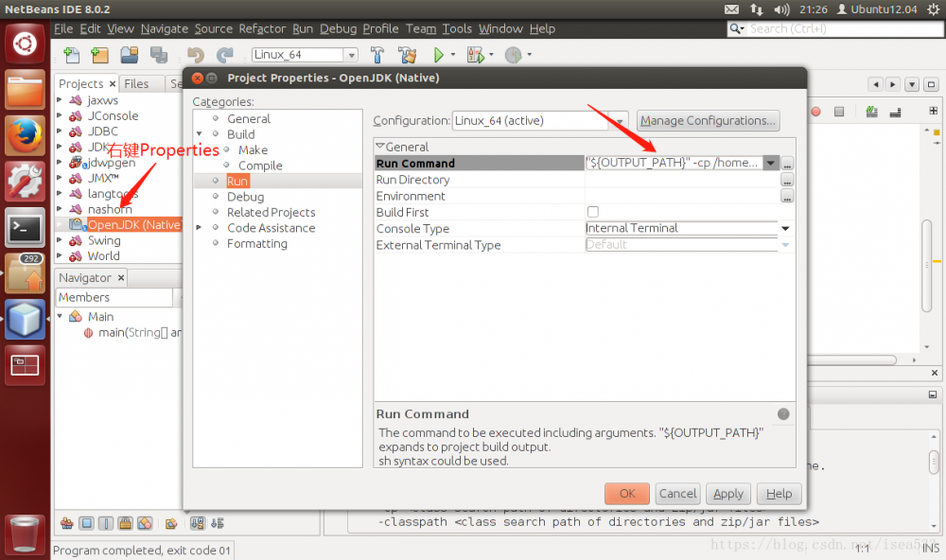The width and height of the screenshot is (946, 560).
Task: Switch to the Files tab
Action: click(138, 83)
